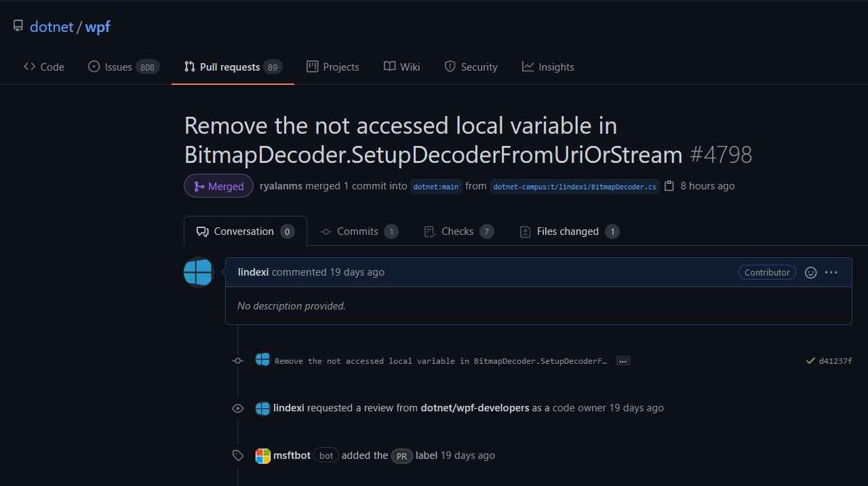Viewport: 868px width, 486px height.
Task: Switch to the Commits tab
Action: pyautogui.click(x=358, y=231)
